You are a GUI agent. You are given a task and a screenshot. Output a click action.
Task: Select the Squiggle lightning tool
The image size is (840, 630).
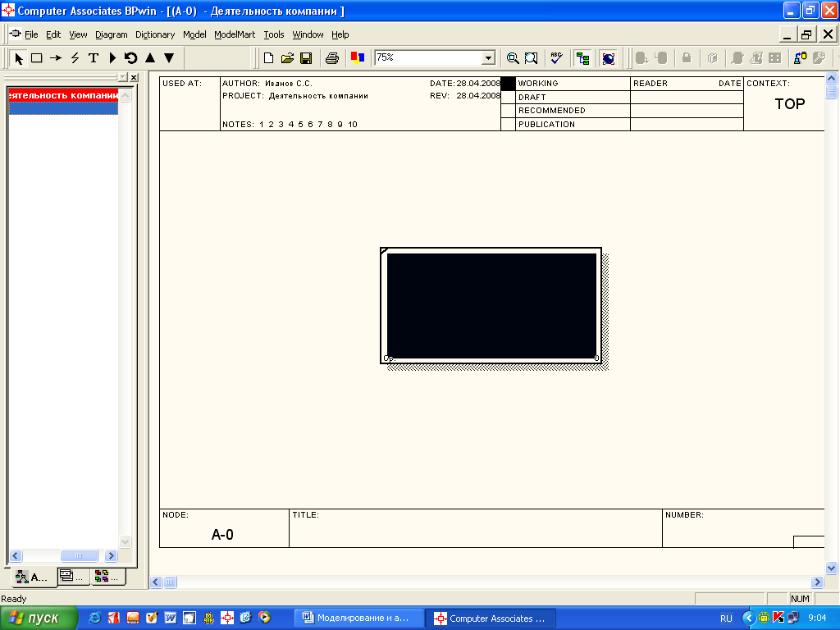pyautogui.click(x=75, y=58)
